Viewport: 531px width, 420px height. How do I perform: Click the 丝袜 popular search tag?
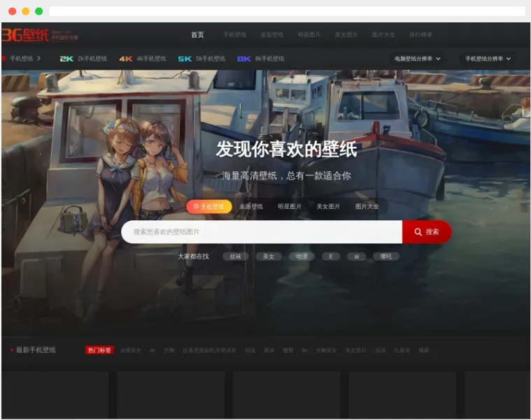coord(236,256)
